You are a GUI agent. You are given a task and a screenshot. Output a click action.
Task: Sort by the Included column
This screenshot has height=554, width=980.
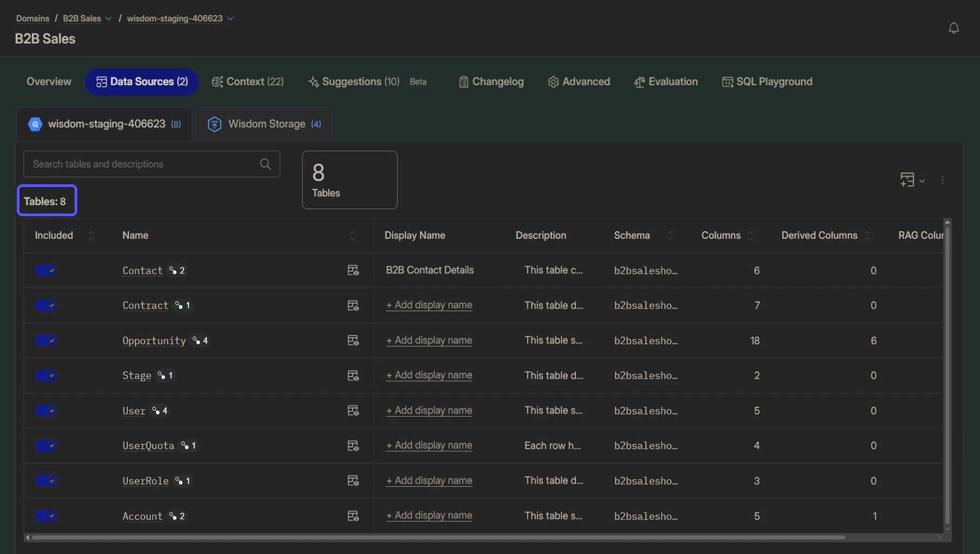[91, 235]
